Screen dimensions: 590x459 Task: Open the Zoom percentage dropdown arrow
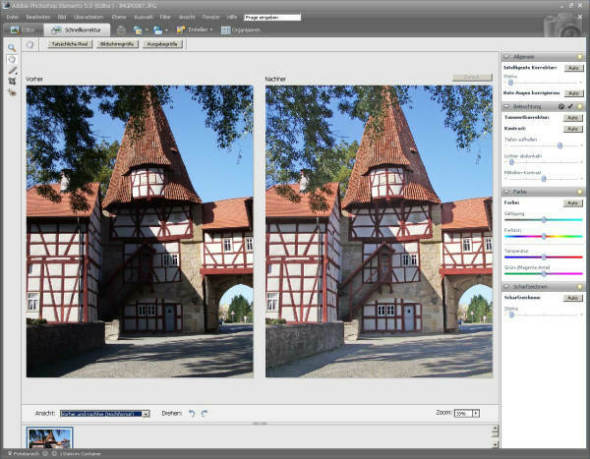pyautogui.click(x=476, y=413)
